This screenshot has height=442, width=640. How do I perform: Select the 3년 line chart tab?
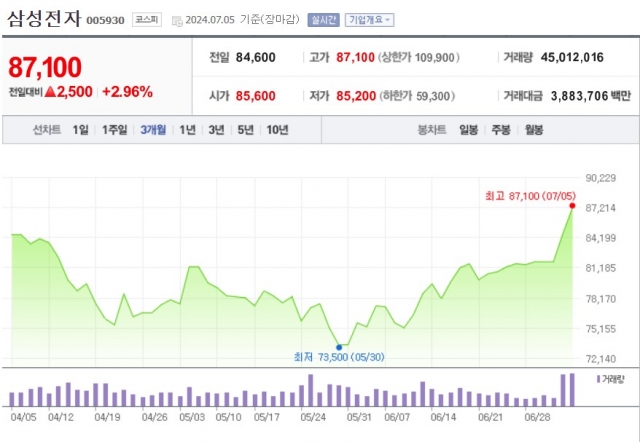[x=216, y=130]
